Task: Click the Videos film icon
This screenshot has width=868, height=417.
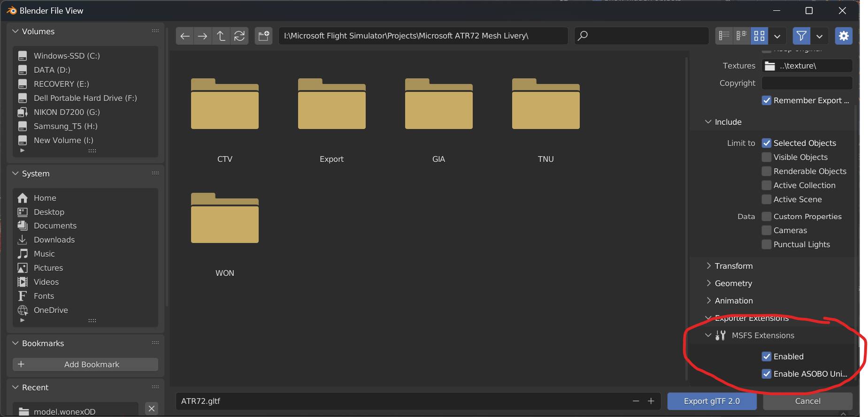Action: [23, 282]
